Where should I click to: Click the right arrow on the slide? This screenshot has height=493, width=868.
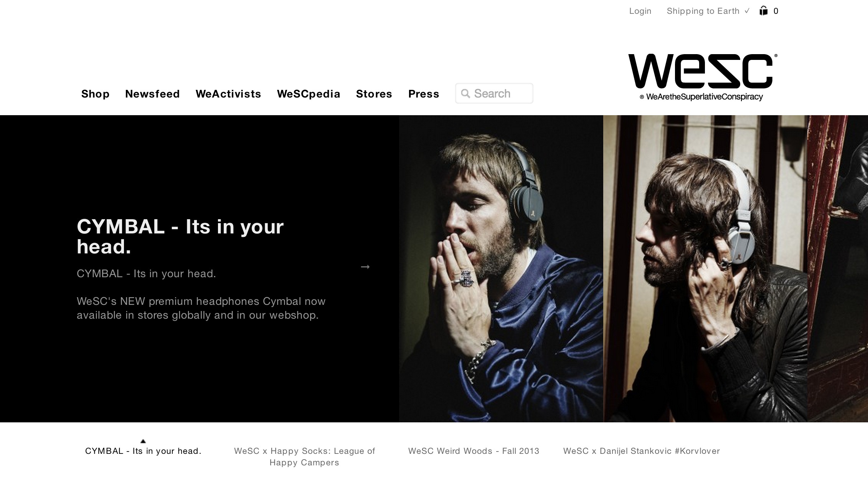tap(365, 267)
